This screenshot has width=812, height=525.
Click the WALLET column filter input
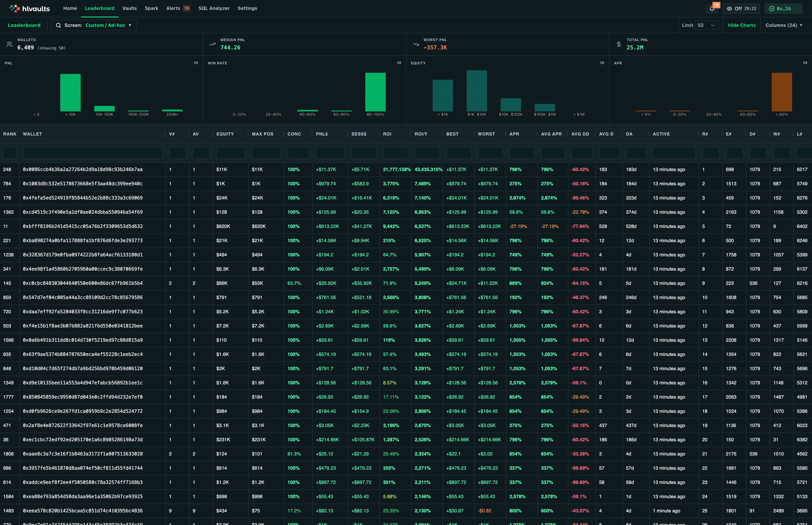point(93,153)
